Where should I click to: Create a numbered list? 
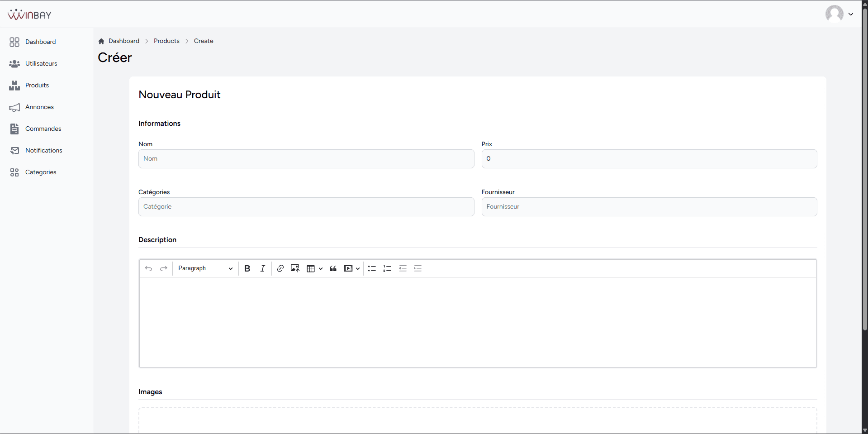pos(387,268)
